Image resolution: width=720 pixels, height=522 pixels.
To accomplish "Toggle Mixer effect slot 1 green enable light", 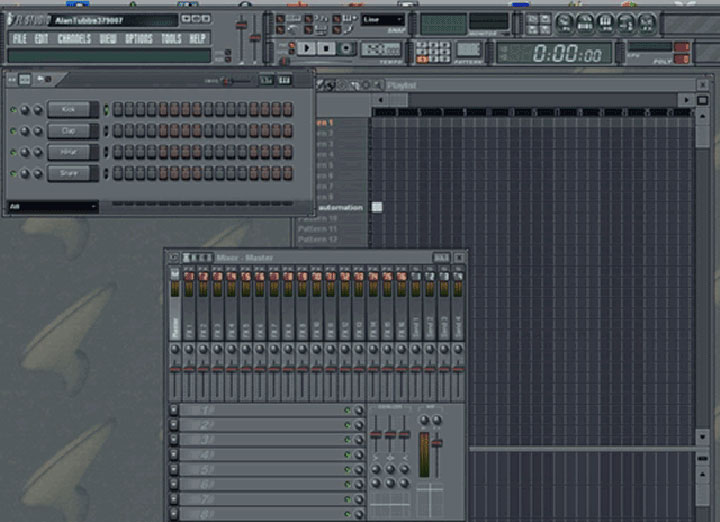I will click(x=348, y=410).
